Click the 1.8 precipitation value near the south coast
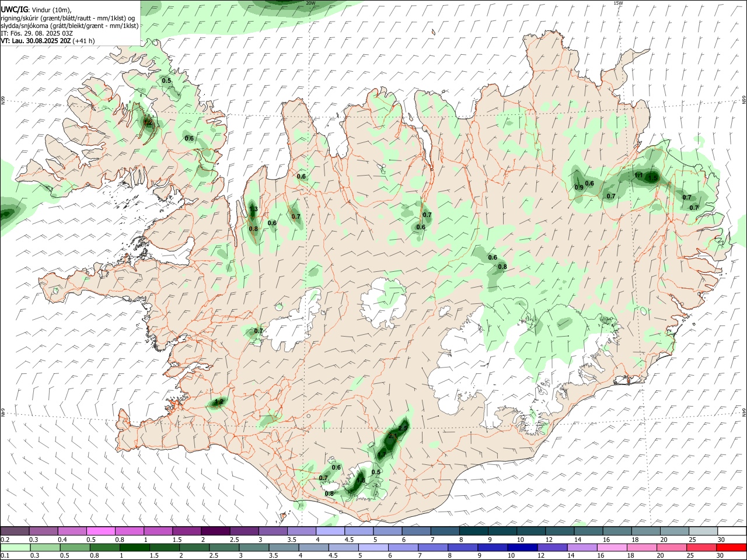Viewport: 747px width, 560px height. click(360, 481)
